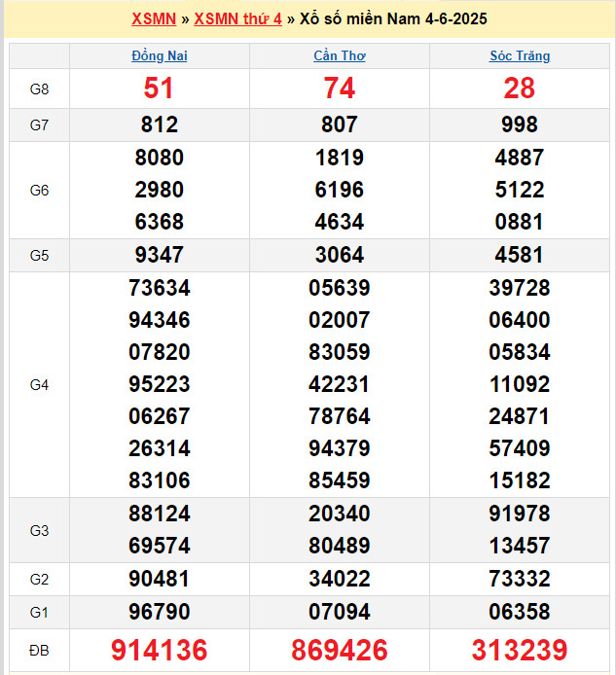This screenshot has width=616, height=675.
Task: Select the G6 number 0881
Action: (x=520, y=222)
